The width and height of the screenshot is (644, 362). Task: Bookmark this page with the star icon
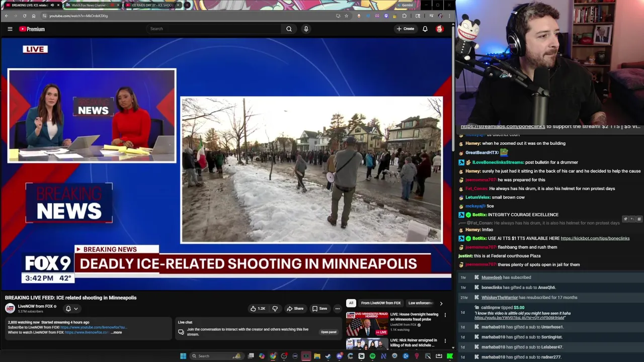[346, 16]
